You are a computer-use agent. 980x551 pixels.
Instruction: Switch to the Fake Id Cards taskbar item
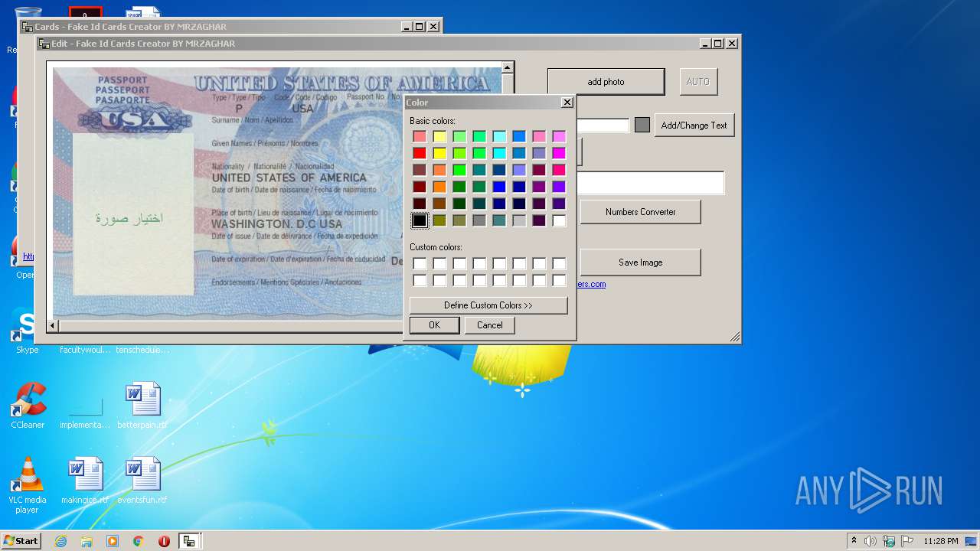[188, 541]
